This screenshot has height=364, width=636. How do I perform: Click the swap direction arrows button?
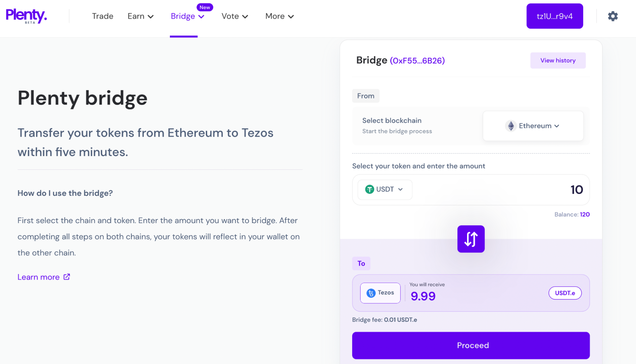tap(471, 239)
